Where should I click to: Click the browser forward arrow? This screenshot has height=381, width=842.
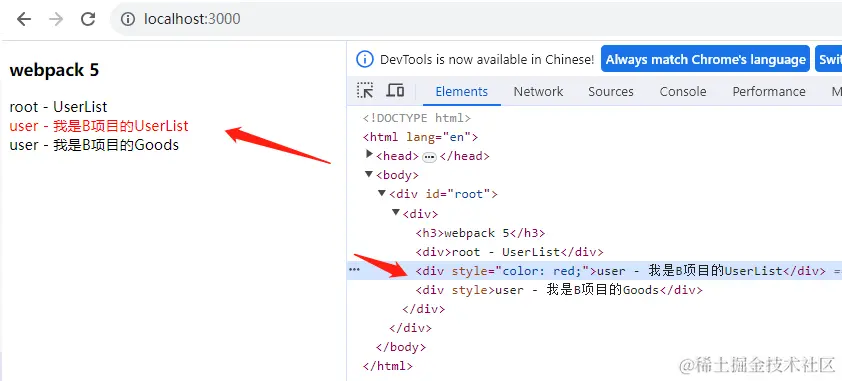[56, 19]
